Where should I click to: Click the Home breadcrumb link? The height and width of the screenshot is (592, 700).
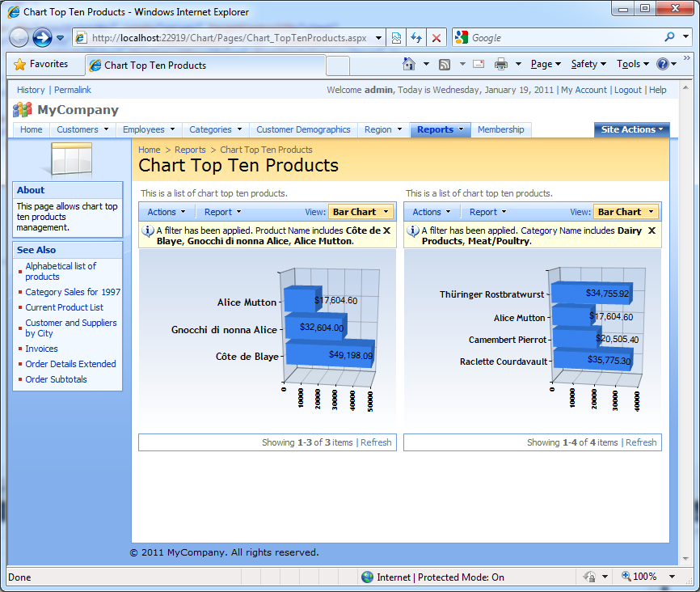tap(149, 150)
